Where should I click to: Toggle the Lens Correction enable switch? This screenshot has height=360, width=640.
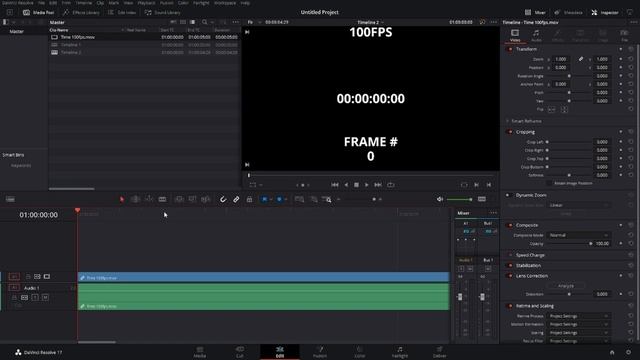click(509, 276)
